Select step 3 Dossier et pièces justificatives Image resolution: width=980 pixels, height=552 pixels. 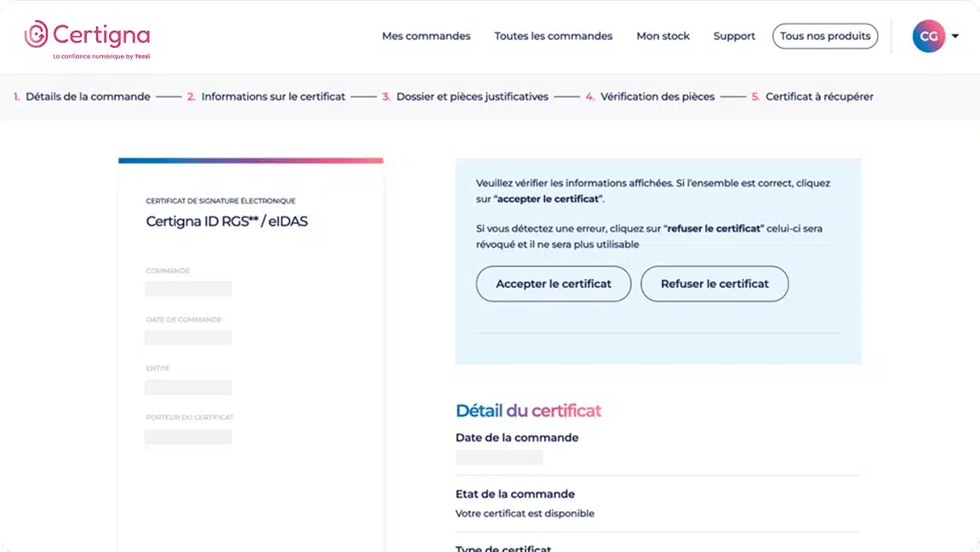pos(465,97)
